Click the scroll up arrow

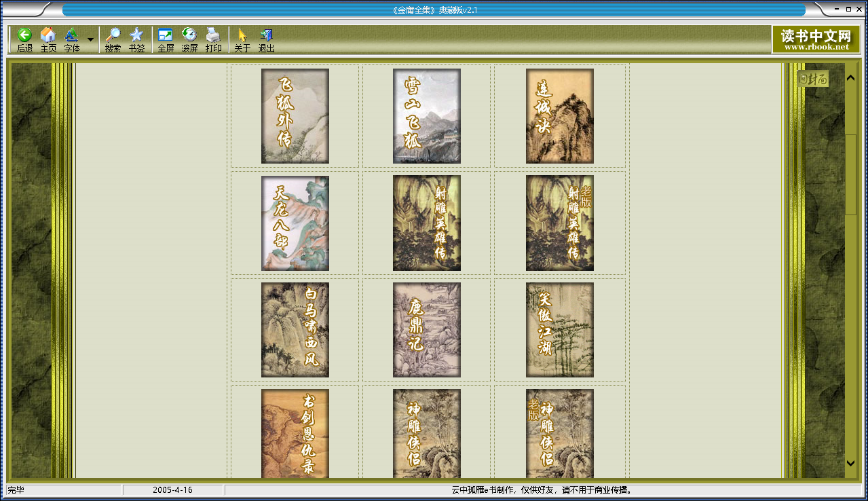tap(850, 78)
